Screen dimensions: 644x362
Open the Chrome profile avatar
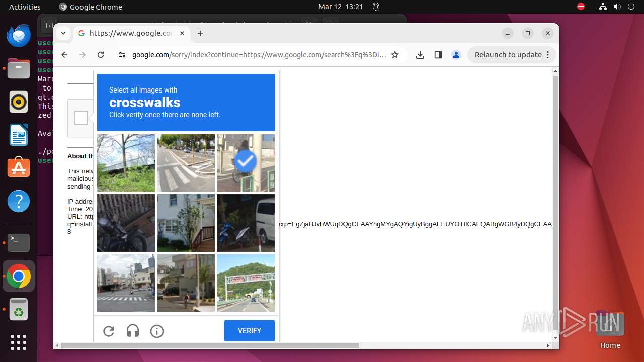click(456, 55)
